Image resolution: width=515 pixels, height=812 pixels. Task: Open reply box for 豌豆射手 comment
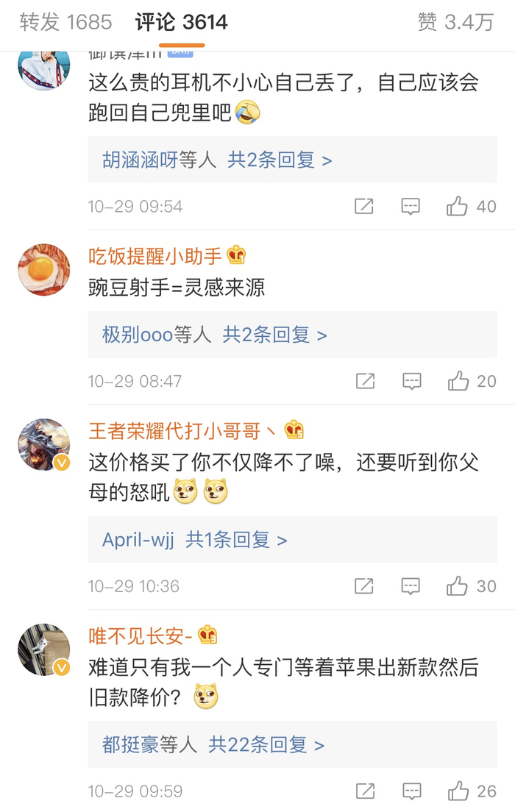coord(411,381)
